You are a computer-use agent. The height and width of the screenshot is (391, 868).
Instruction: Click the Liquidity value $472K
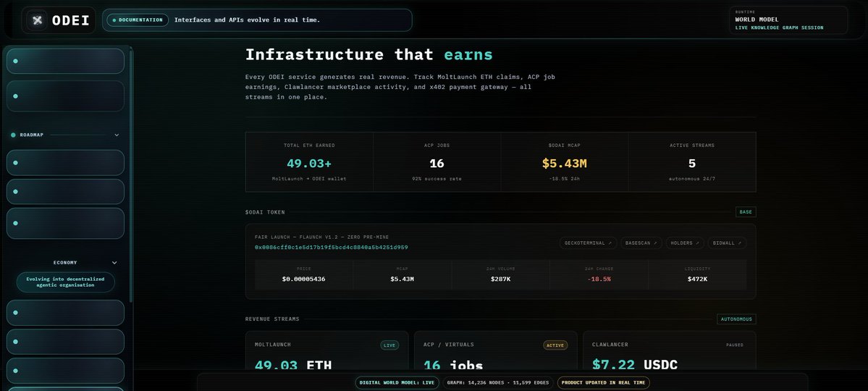697,279
